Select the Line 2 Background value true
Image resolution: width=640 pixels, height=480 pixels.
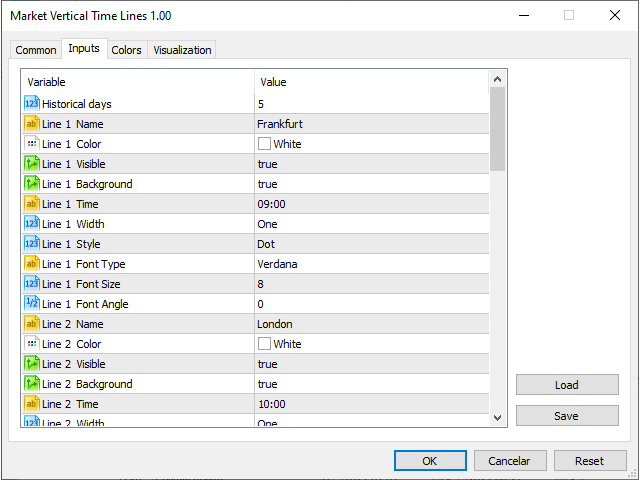point(268,384)
